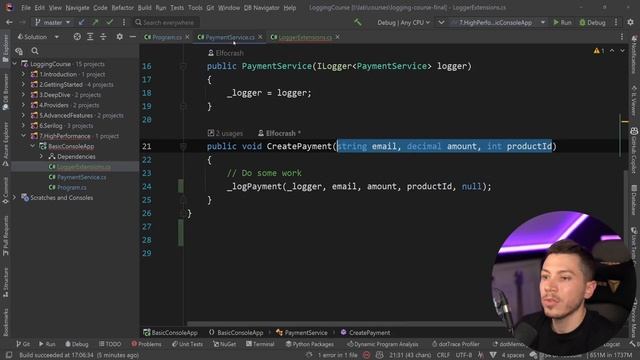
Task: Click the build hammer icon
Action: pyautogui.click(x=358, y=22)
